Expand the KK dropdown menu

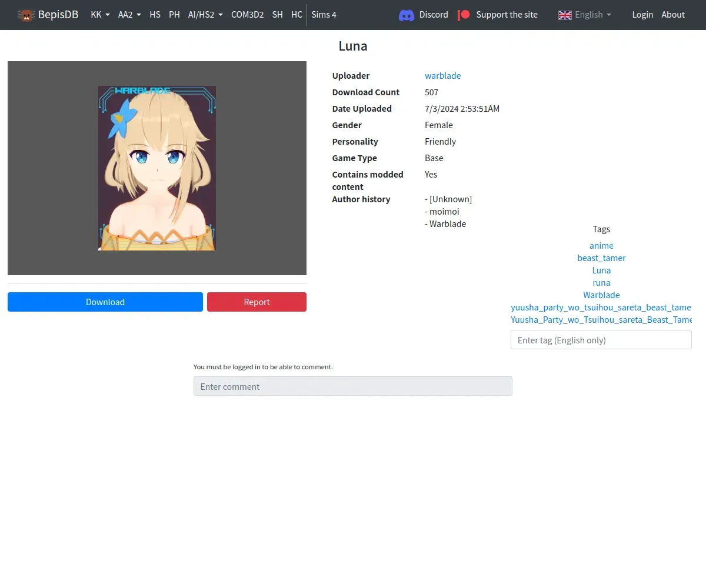pyautogui.click(x=100, y=15)
